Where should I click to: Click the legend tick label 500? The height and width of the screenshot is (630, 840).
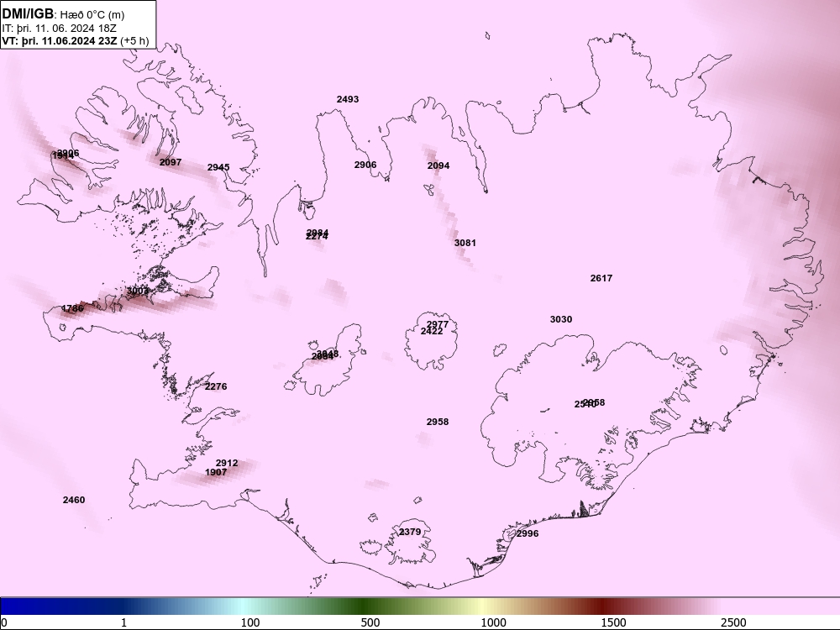coord(370,622)
